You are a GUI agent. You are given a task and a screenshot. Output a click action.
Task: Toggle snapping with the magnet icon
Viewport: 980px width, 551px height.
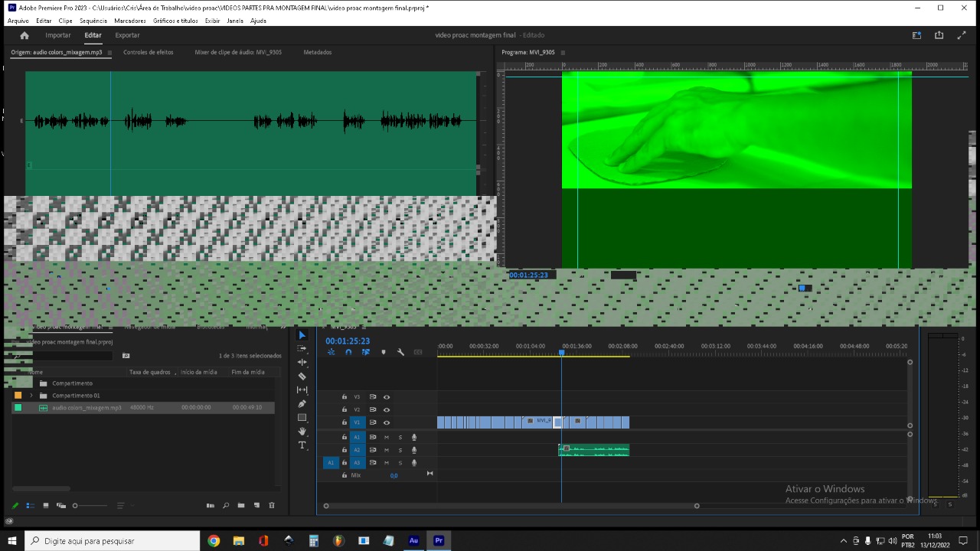[348, 352]
